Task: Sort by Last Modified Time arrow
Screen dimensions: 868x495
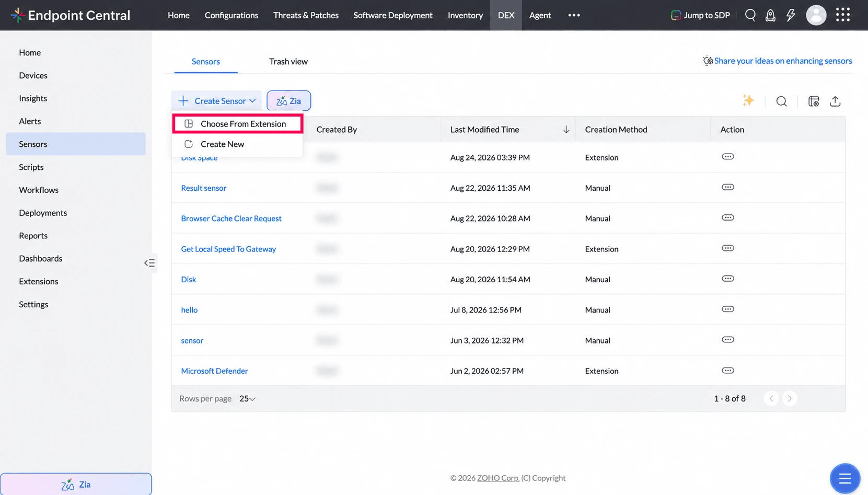Action: (x=566, y=129)
